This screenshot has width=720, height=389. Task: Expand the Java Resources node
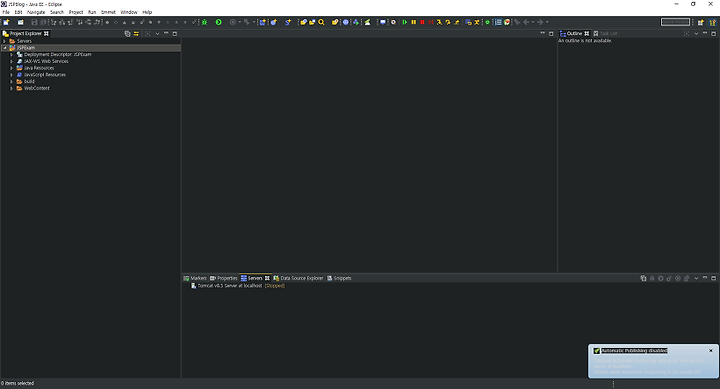[x=11, y=68]
